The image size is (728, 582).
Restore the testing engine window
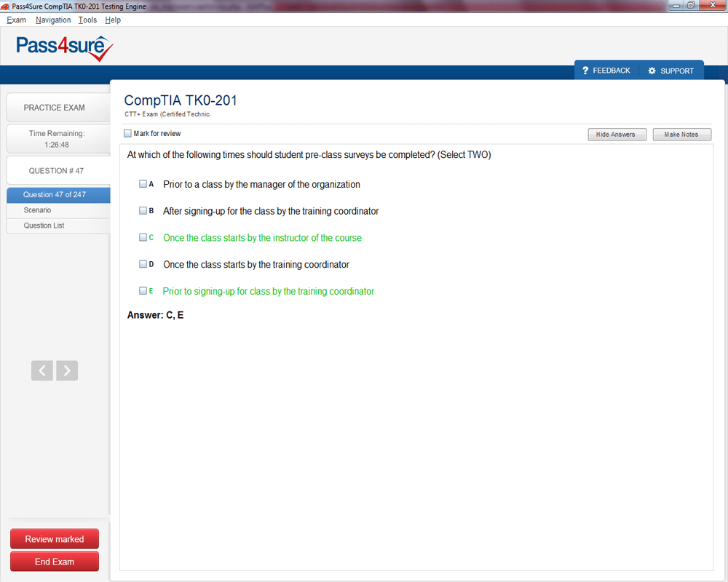coord(691,5)
